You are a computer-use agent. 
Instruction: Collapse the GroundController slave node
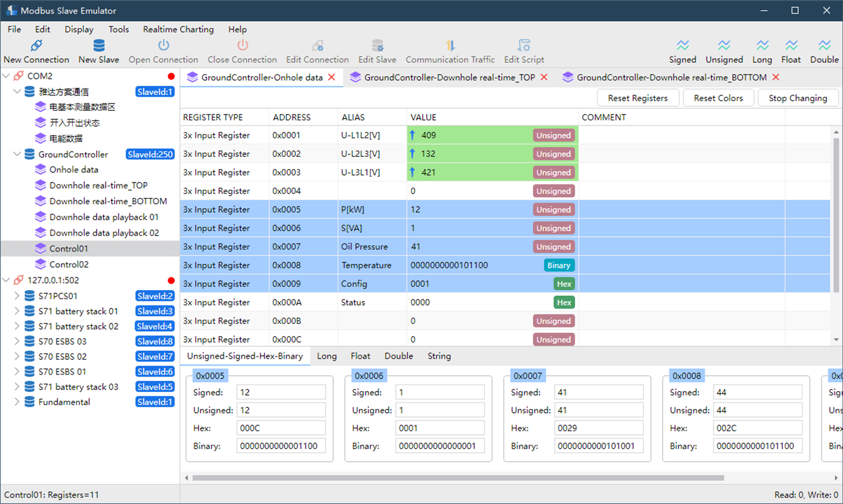tap(17, 154)
